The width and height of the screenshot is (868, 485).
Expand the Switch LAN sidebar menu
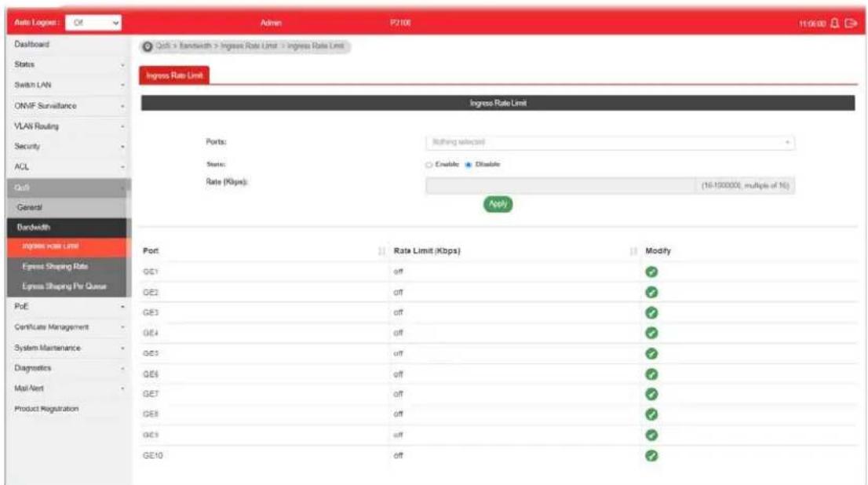68,86
